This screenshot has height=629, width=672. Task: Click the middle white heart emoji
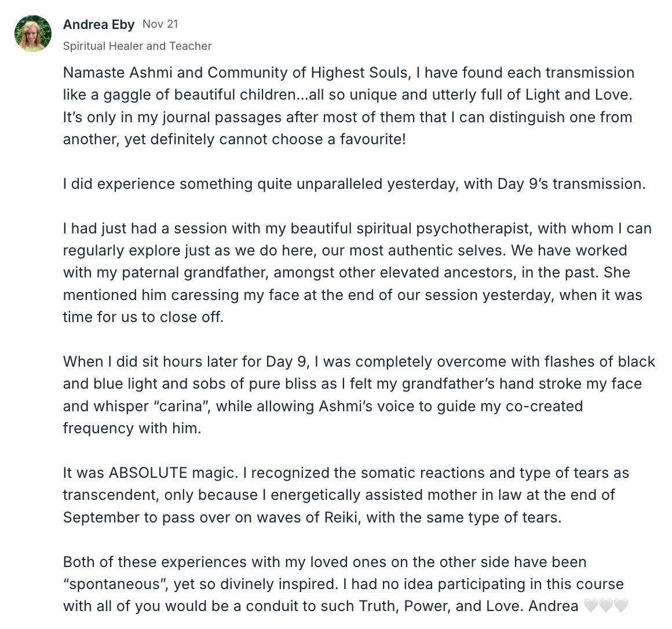[x=605, y=606]
